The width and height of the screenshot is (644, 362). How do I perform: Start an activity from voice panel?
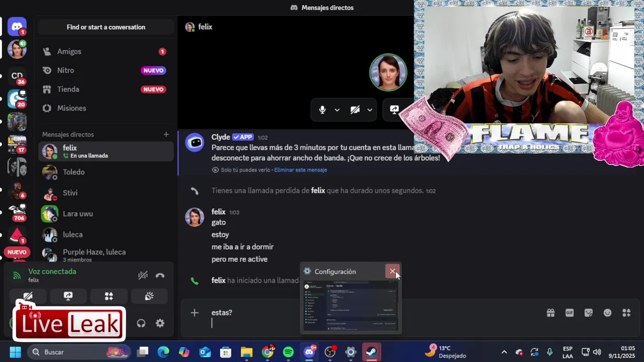pyautogui.click(x=109, y=296)
